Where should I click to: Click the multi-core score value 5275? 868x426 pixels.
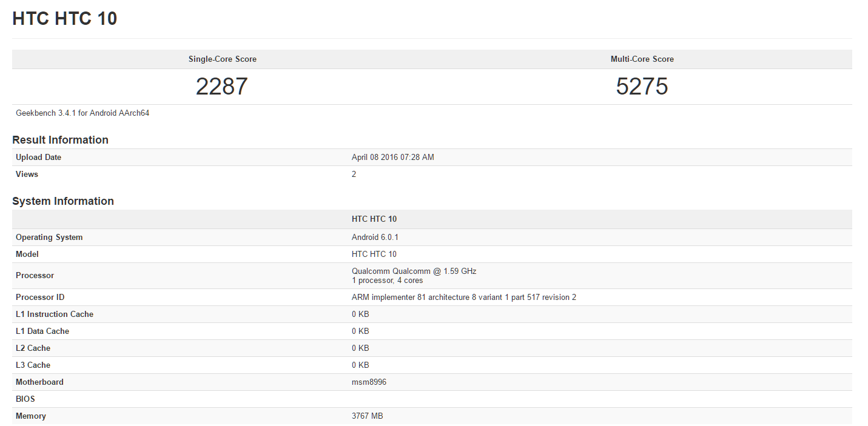click(x=642, y=87)
